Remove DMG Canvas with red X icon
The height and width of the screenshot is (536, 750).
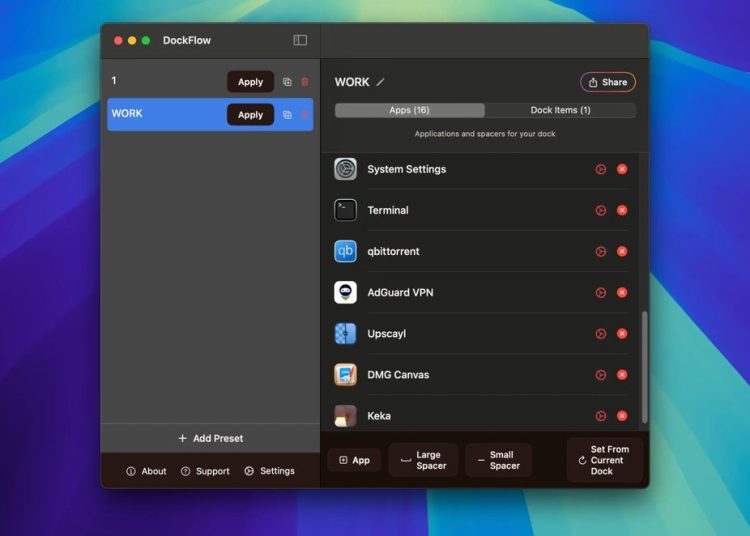pos(622,375)
